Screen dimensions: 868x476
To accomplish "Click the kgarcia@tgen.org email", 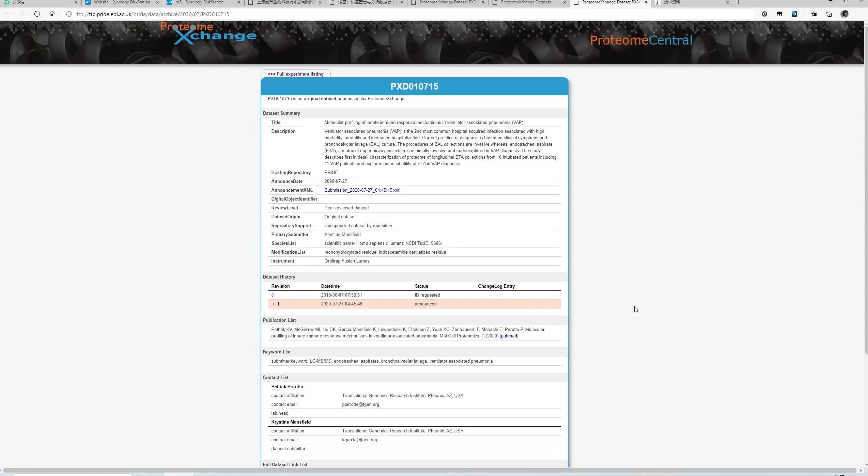I will [x=359, y=440].
